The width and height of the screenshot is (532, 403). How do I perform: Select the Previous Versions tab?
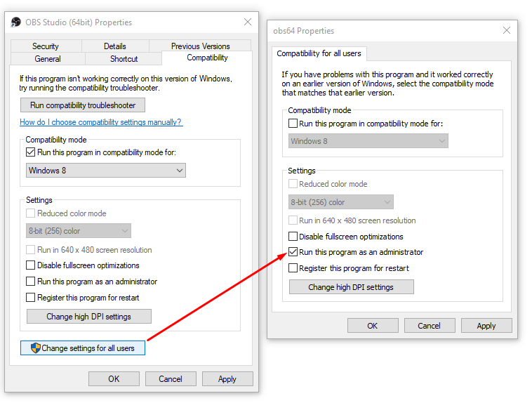pos(200,46)
